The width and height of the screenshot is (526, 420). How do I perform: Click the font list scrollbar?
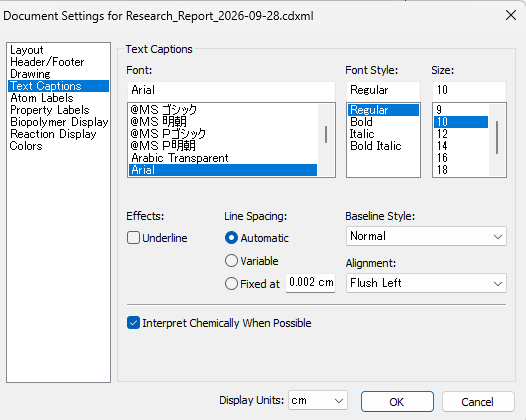(x=326, y=140)
